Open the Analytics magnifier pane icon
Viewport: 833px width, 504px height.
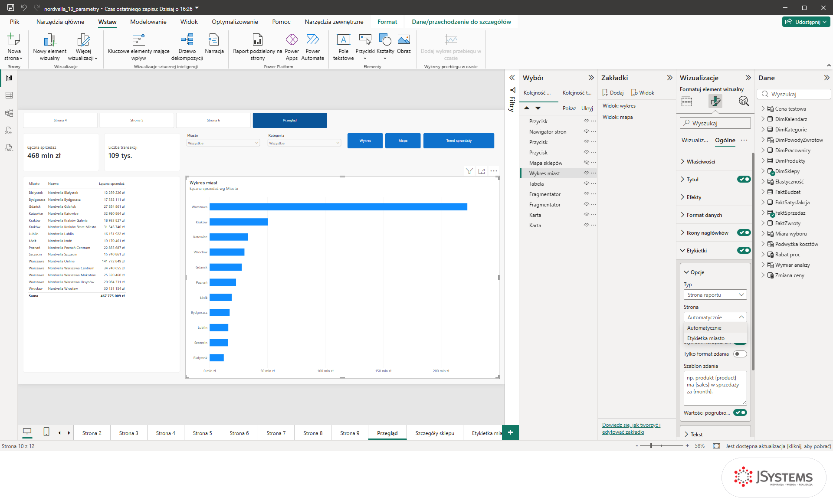[x=744, y=101]
